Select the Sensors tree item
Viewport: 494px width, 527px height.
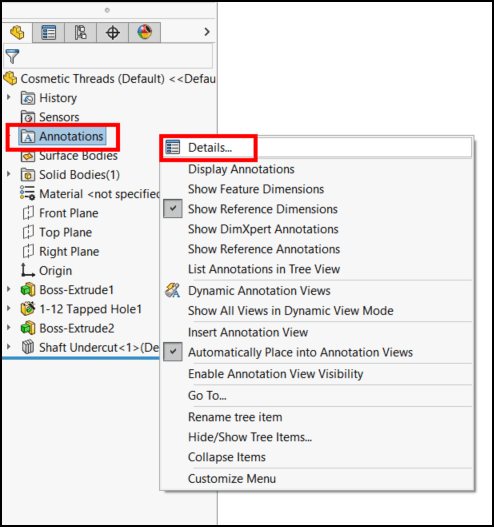[59, 117]
